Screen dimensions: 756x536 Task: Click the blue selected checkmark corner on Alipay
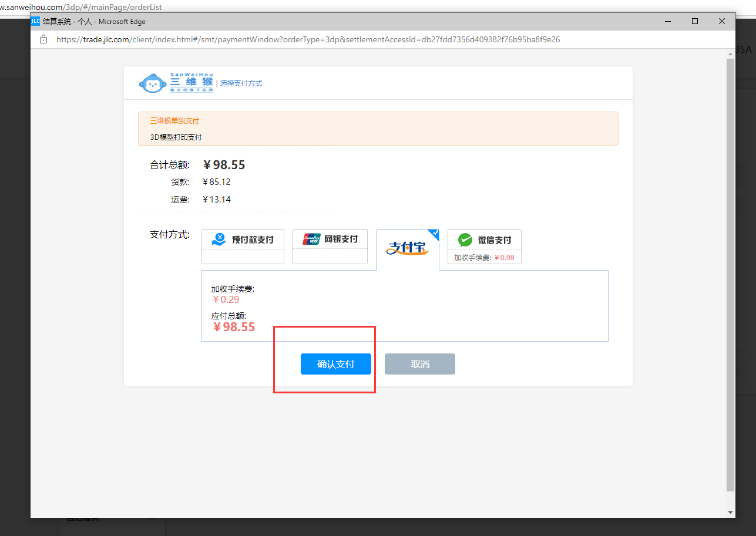(x=434, y=234)
